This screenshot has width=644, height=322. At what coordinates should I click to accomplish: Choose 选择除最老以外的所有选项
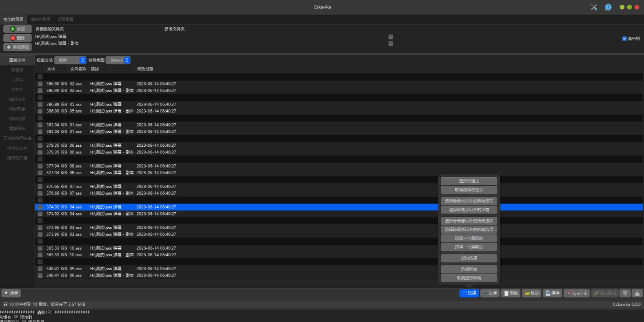469,221
